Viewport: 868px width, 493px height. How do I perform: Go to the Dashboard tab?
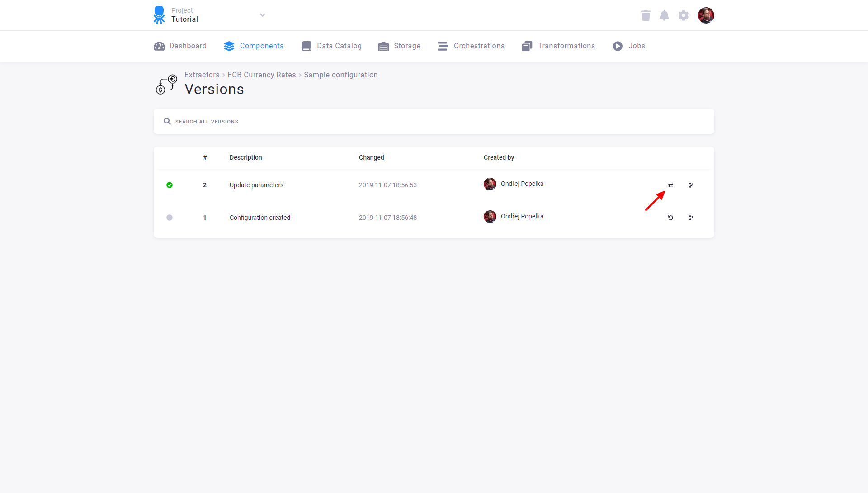pos(180,46)
